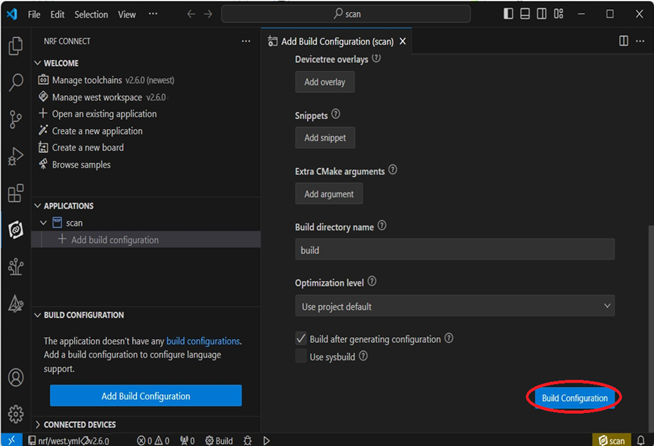Screen dimensions: 654x446
Task: Open the Optimization level dropdown
Action: (454, 306)
